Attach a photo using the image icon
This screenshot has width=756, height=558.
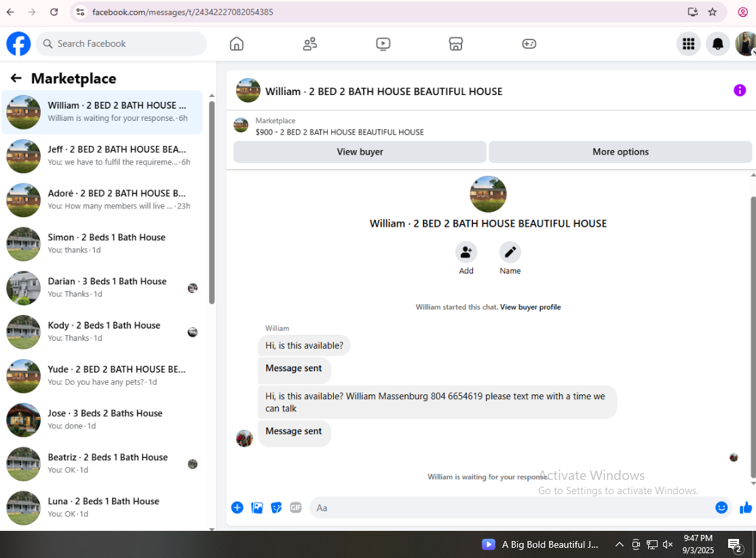[x=257, y=507]
